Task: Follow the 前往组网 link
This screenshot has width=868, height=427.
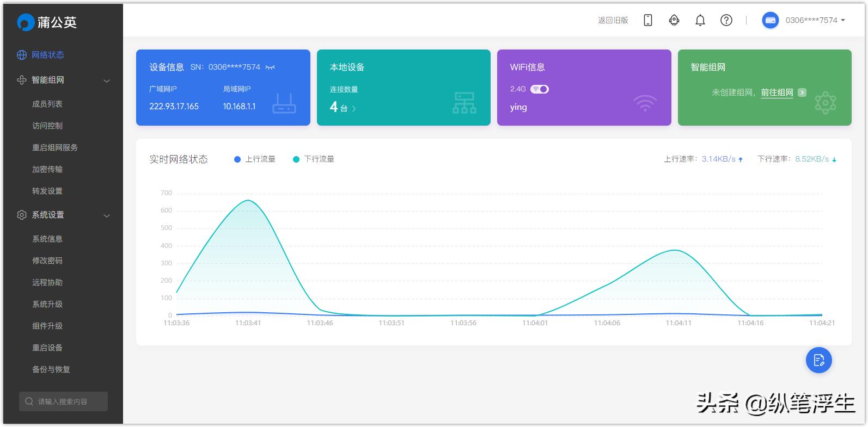Action: pos(777,92)
